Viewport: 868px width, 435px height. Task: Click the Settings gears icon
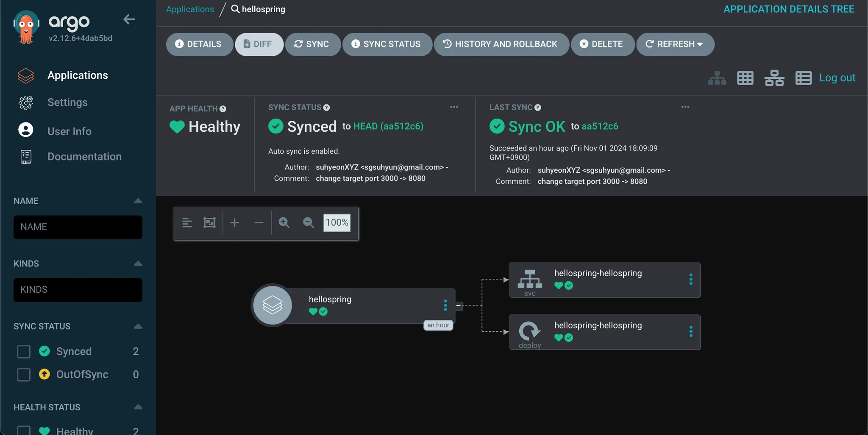pyautogui.click(x=26, y=103)
